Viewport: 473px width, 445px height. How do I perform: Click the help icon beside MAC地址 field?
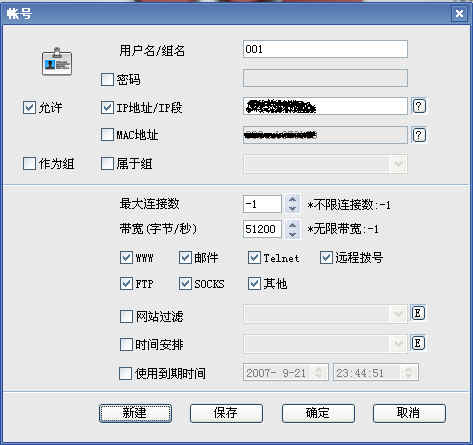tap(419, 135)
